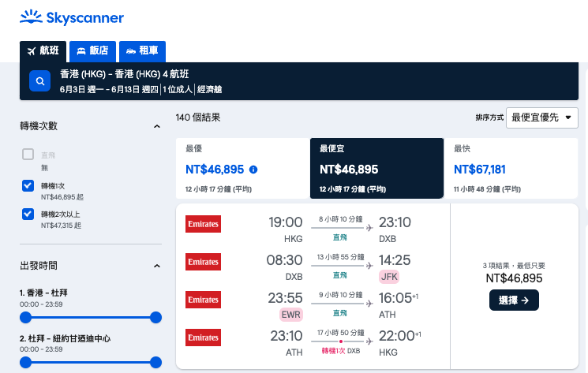This screenshot has height=373, width=588.
Task: Click the EWR airport badge
Action: [291, 315]
